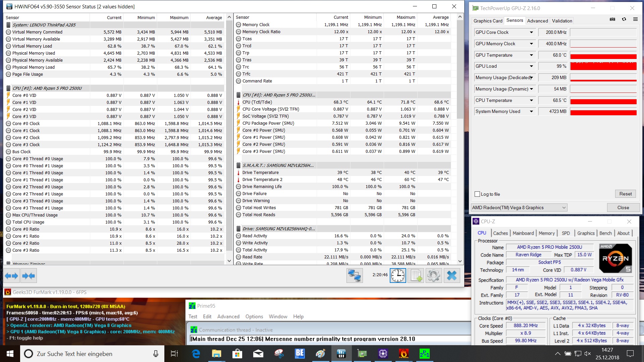The height and width of the screenshot is (362, 644).
Task: Click the GPU-Z screenshot camera icon
Action: (612, 19)
